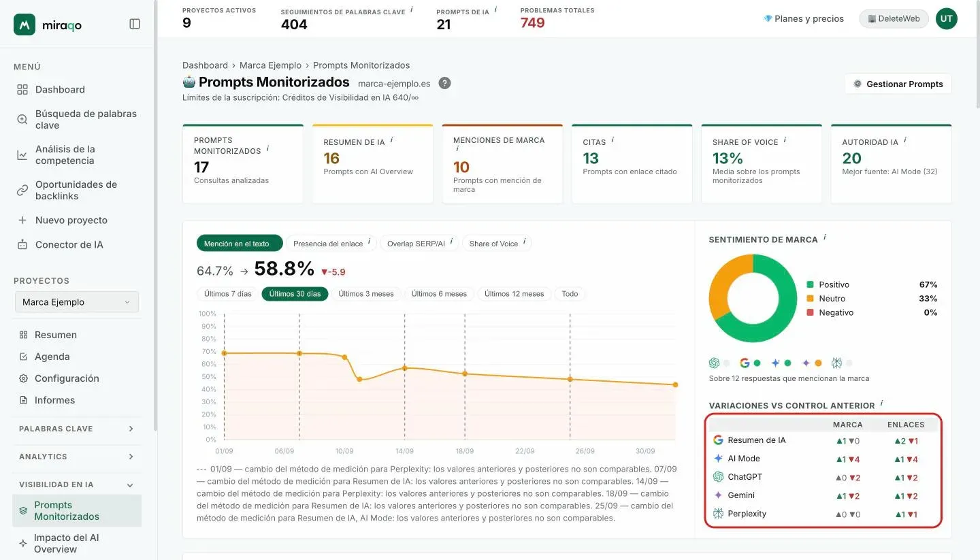
Task: Switch to the Presencia del enlace tab
Action: (x=331, y=244)
